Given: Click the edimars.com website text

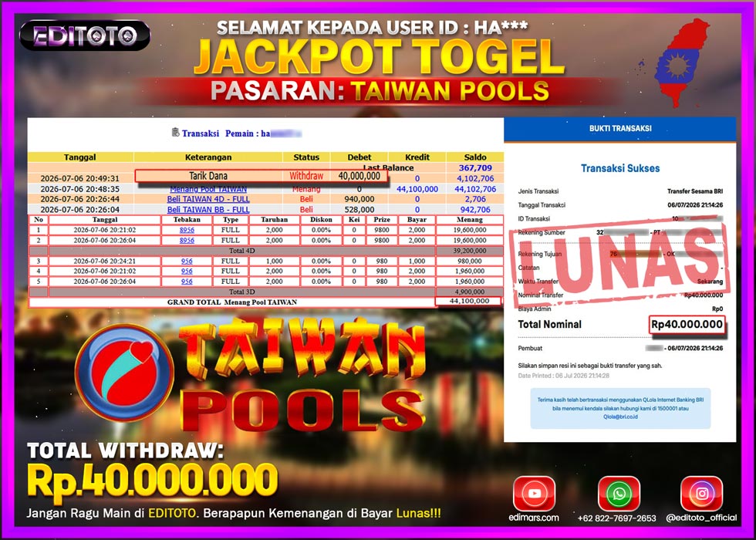Looking at the screenshot, I should pyautogui.click(x=534, y=518).
